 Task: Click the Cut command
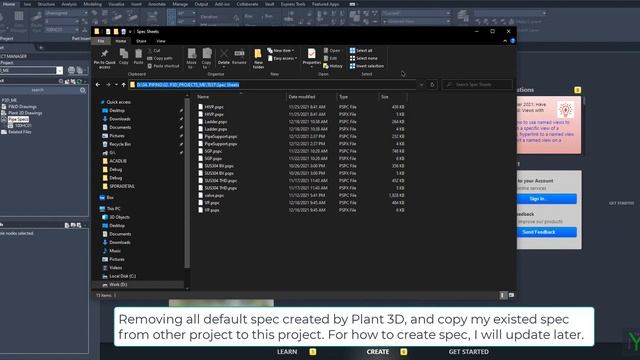(154, 51)
